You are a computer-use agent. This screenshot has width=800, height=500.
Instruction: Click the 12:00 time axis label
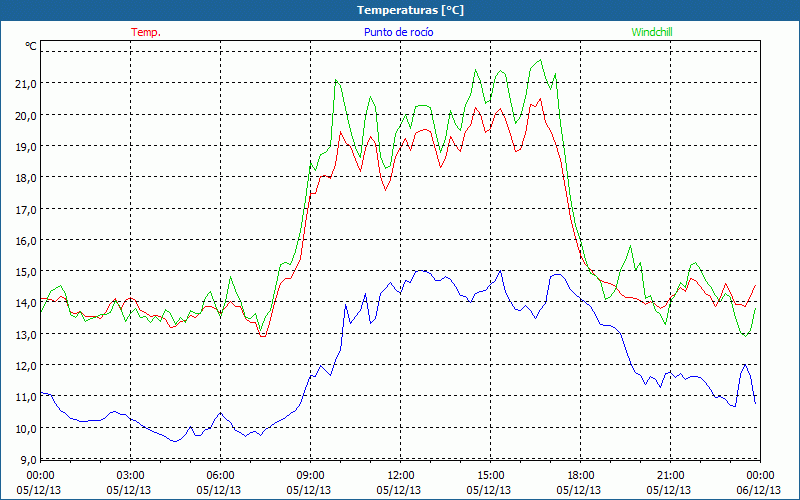pyautogui.click(x=401, y=476)
